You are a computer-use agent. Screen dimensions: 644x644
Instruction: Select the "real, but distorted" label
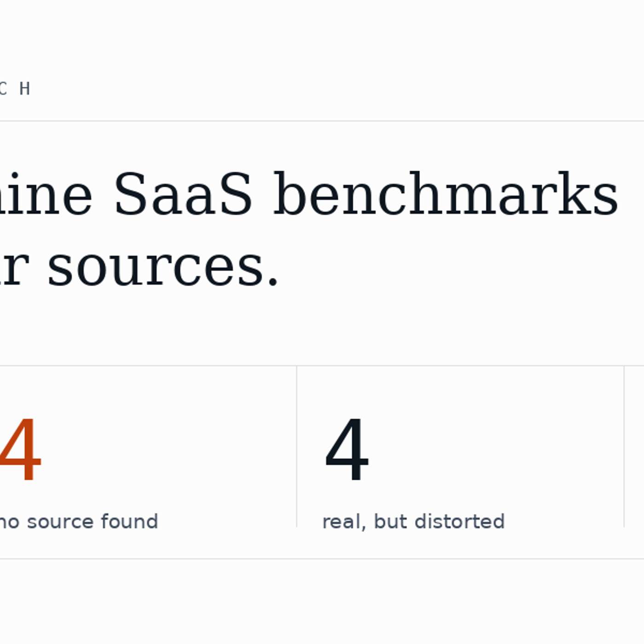click(x=414, y=522)
